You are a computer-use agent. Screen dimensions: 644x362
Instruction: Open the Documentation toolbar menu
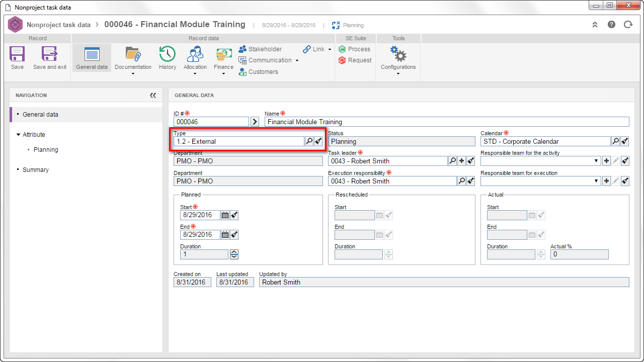pyautogui.click(x=133, y=60)
